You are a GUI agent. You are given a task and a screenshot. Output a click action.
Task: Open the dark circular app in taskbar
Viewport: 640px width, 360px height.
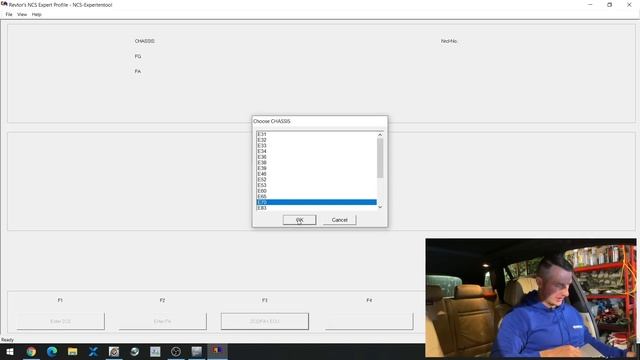point(176,351)
